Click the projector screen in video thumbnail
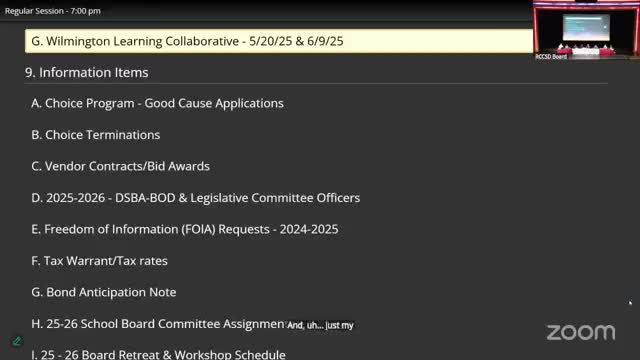Viewport: 640px width, 360px height. tap(586, 27)
